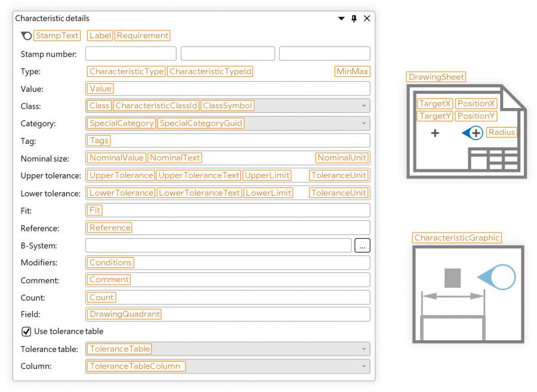537x392 pixels.
Task: Click into the Upper tolerance field
Action: pos(228,175)
